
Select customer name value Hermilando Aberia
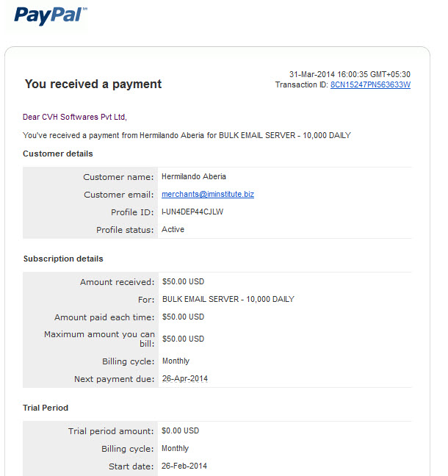(x=194, y=176)
